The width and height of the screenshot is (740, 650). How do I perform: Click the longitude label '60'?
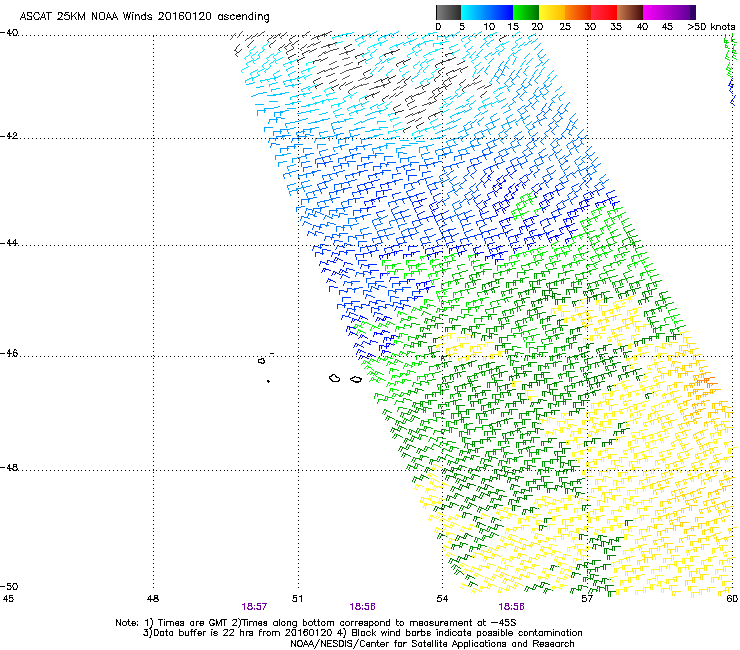732,599
